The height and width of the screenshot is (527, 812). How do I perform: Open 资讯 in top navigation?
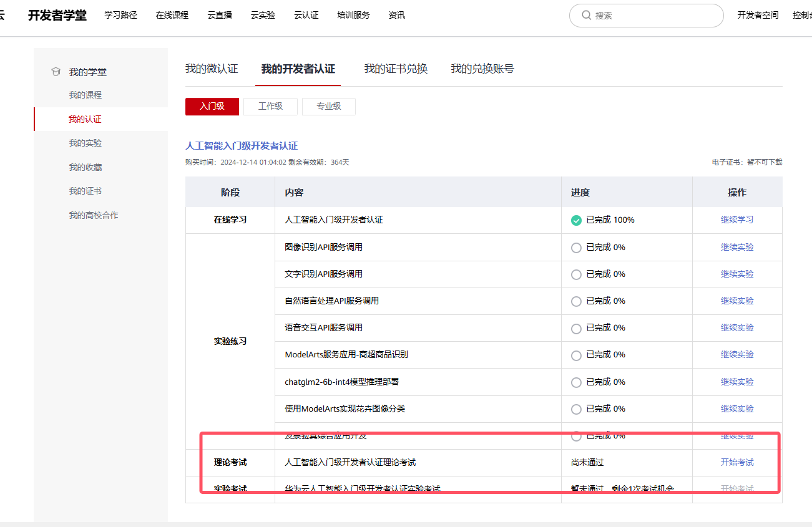click(396, 15)
